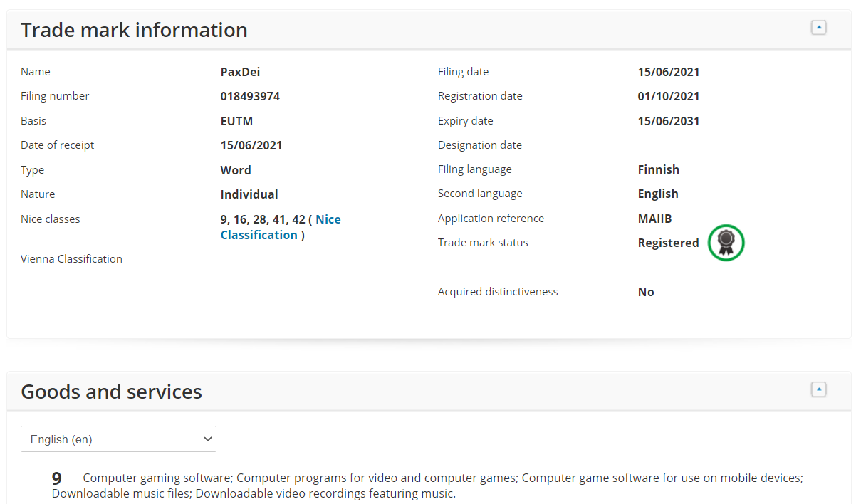Open the English (en) language dropdown
This screenshot has width=856, height=504.
118,439
